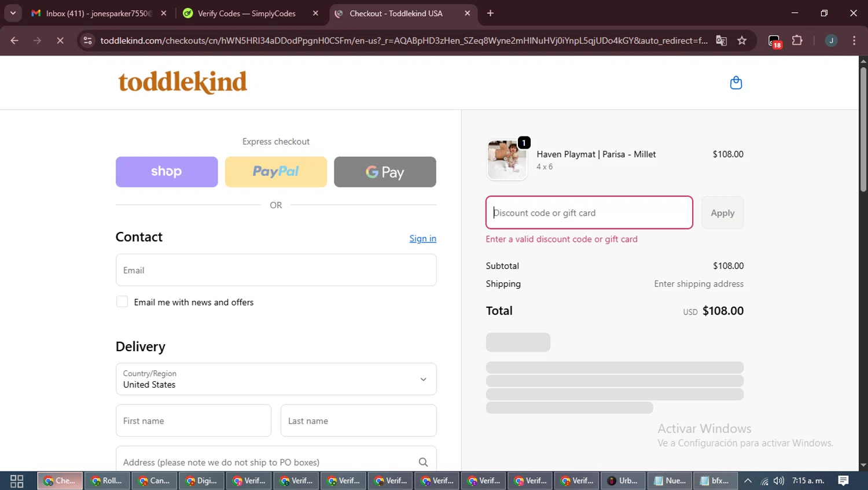The height and width of the screenshot is (490, 868).
Task: Click the Address input field
Action: (x=276, y=460)
